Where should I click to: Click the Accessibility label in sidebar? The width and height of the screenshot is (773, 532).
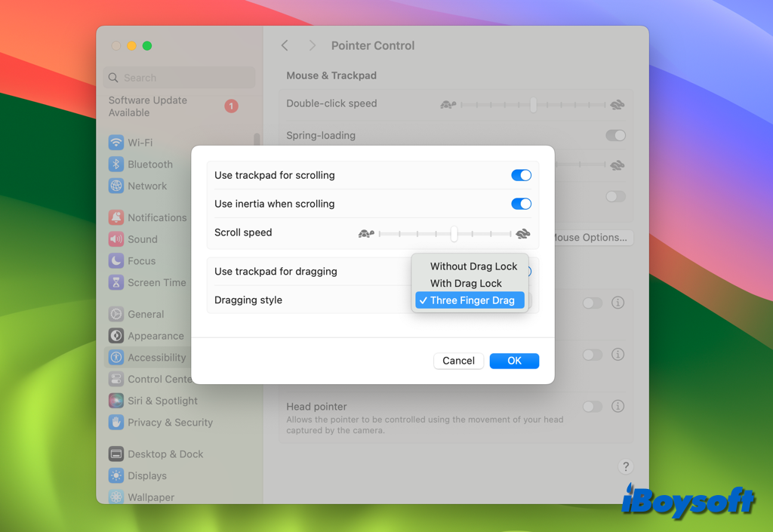pos(157,358)
